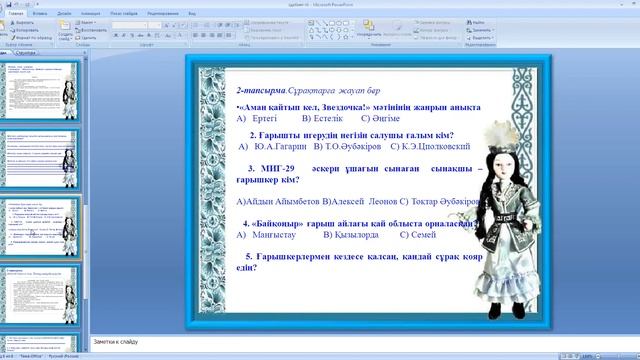The image size is (640, 360).
Task: Open character spacing options
Action: (x=157, y=36)
